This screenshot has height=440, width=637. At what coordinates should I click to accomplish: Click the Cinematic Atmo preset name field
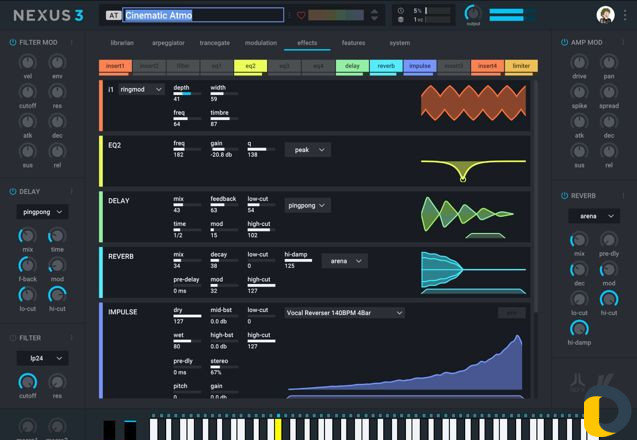click(x=203, y=15)
